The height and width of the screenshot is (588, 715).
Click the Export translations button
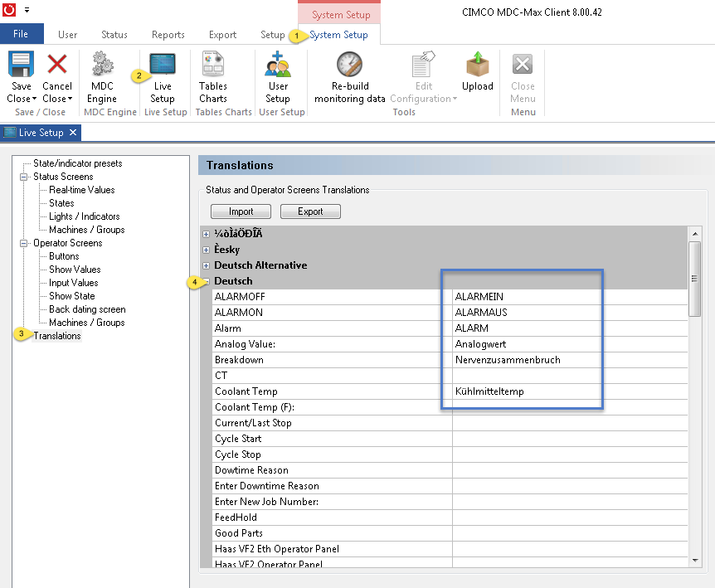point(310,211)
